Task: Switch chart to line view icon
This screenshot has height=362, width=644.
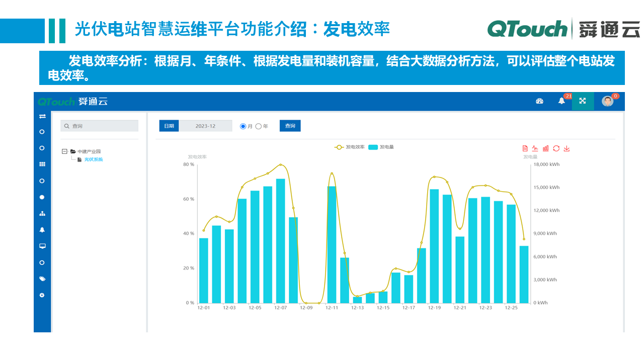Action: (534, 148)
